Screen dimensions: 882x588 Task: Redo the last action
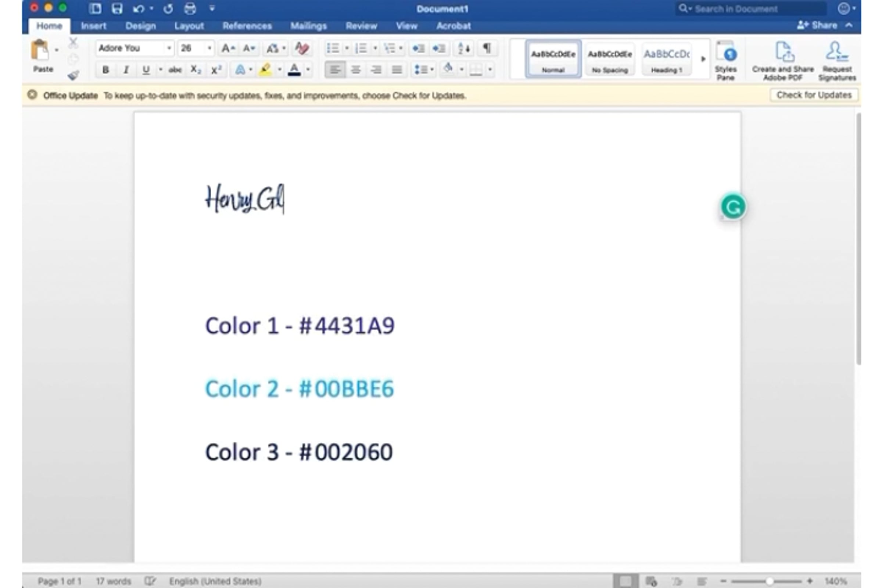168,8
